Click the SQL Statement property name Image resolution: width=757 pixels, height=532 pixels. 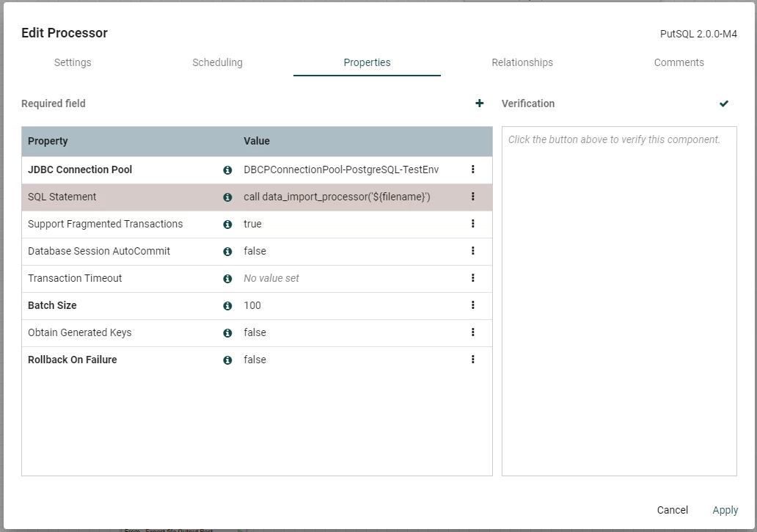click(x=62, y=197)
